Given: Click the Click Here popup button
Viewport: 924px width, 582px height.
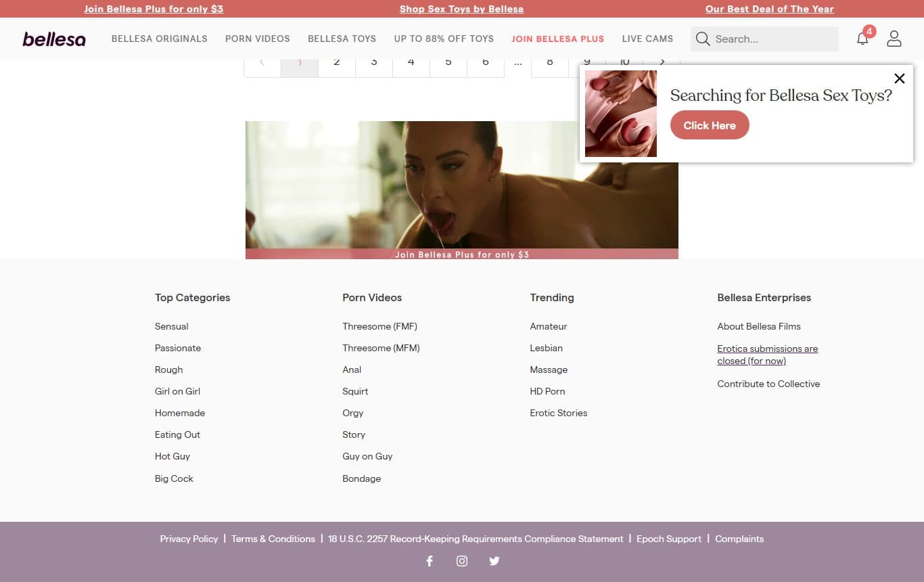Looking at the screenshot, I should (x=710, y=125).
